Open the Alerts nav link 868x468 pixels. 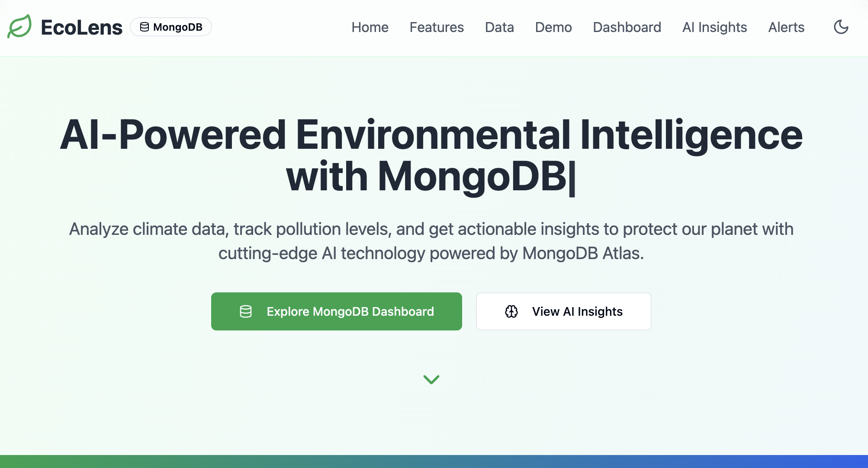(x=786, y=27)
